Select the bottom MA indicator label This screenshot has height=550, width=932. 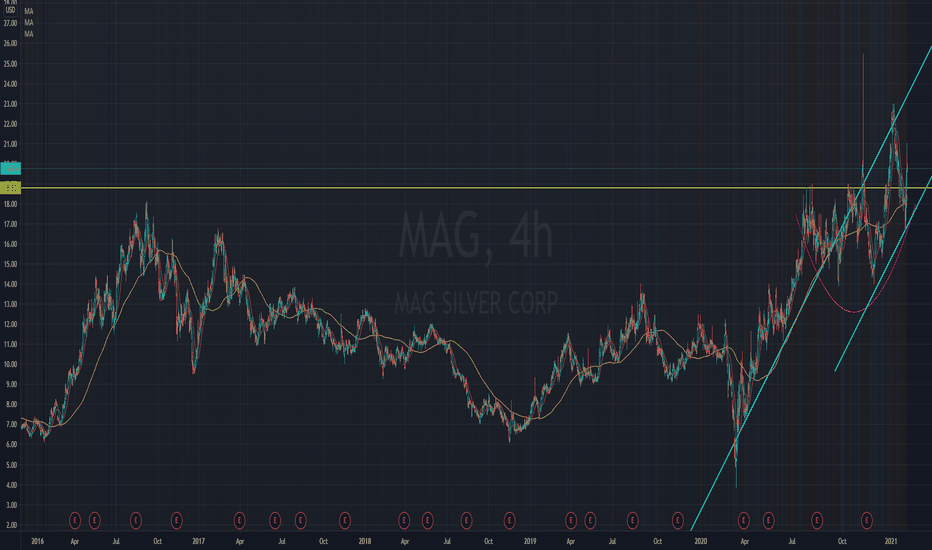click(x=29, y=34)
